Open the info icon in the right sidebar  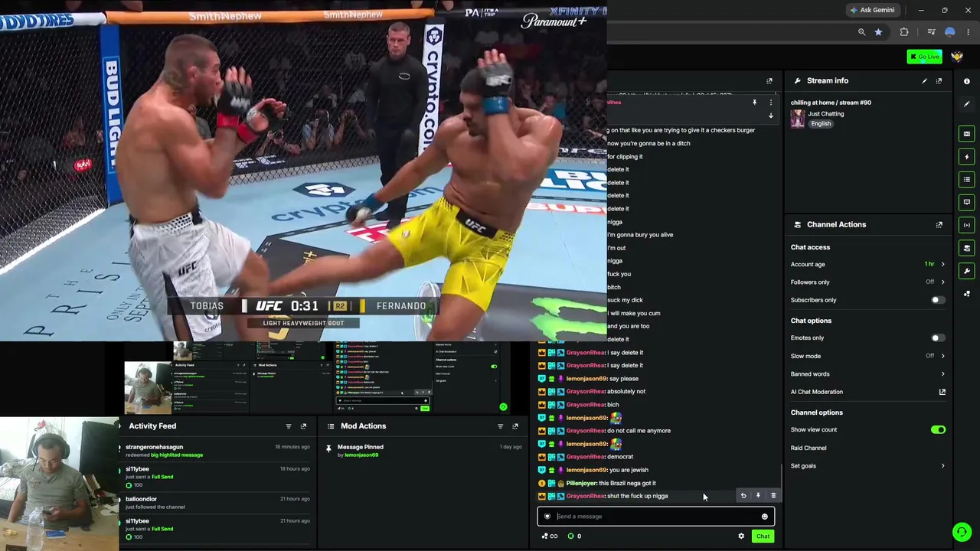pos(967,81)
